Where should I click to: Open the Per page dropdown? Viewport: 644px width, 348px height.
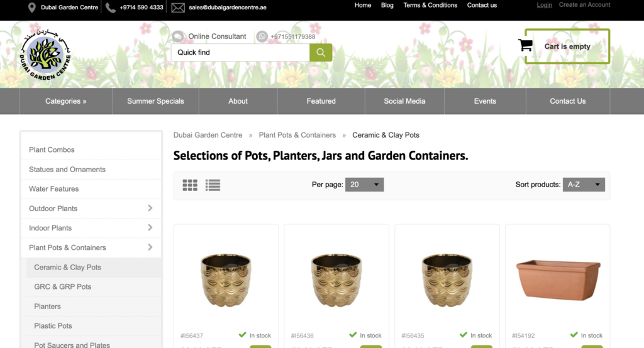(x=364, y=185)
